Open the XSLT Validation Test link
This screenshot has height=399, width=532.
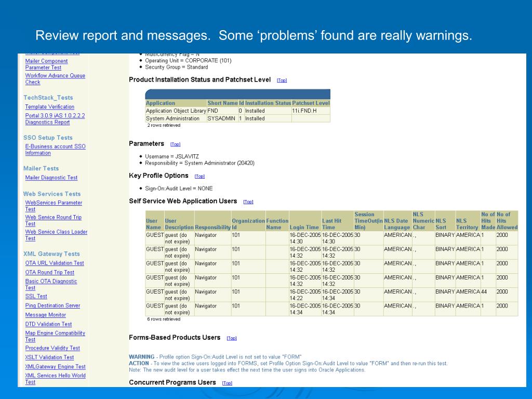click(49, 357)
